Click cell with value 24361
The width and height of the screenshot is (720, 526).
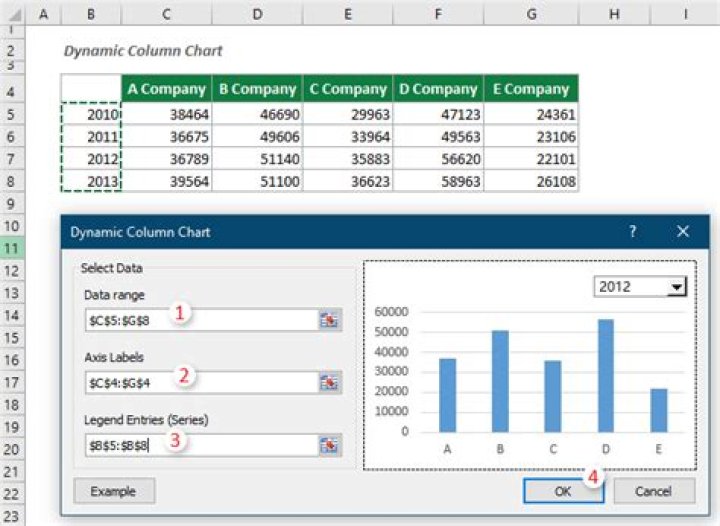coord(531,114)
